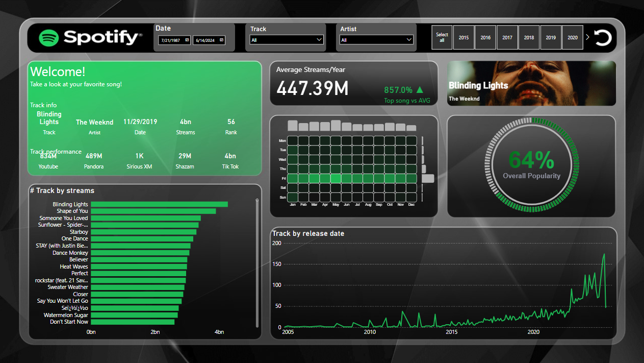The image size is (644, 363).
Task: Click the Shape of You bar label
Action: 72,211
